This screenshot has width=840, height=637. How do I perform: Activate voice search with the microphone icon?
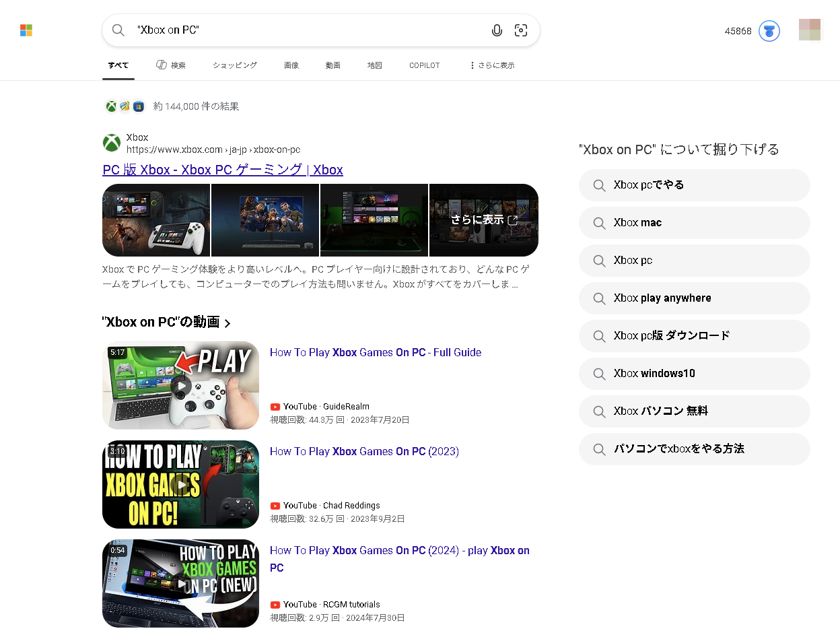(497, 30)
